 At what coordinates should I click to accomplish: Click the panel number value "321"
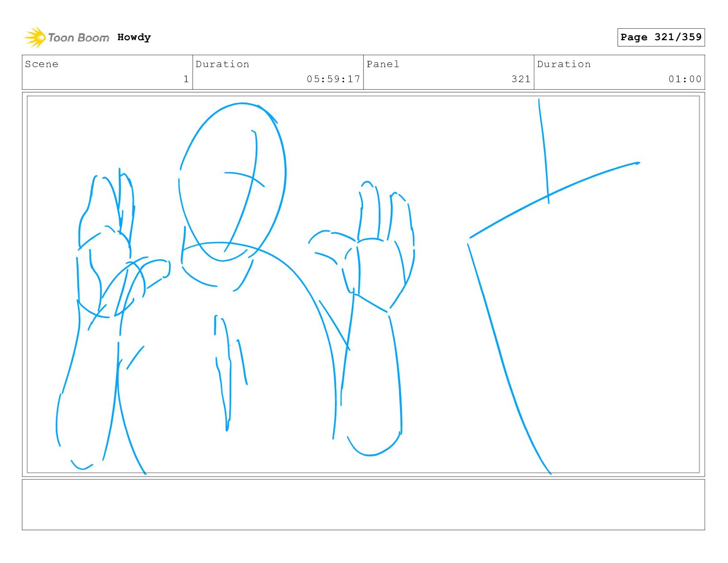521,79
